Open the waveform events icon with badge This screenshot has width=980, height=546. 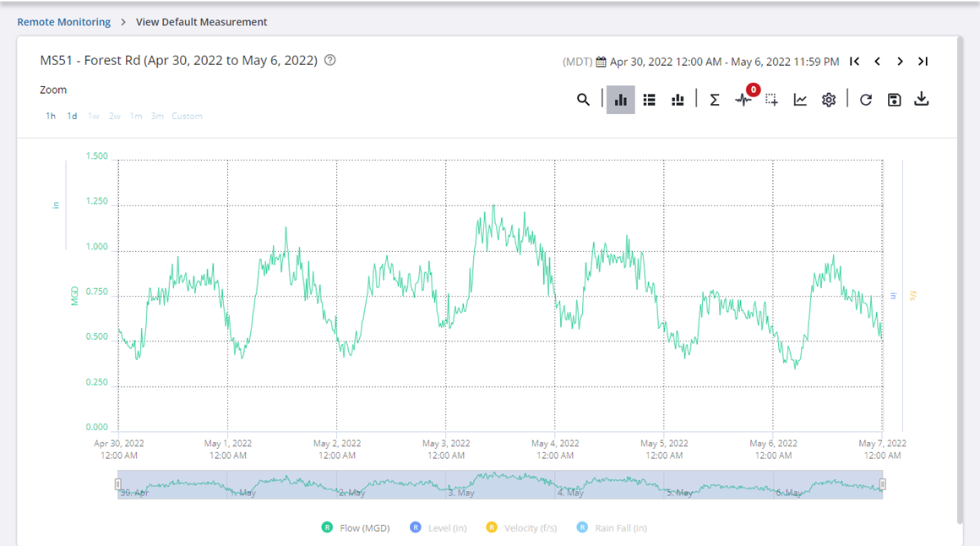click(743, 100)
